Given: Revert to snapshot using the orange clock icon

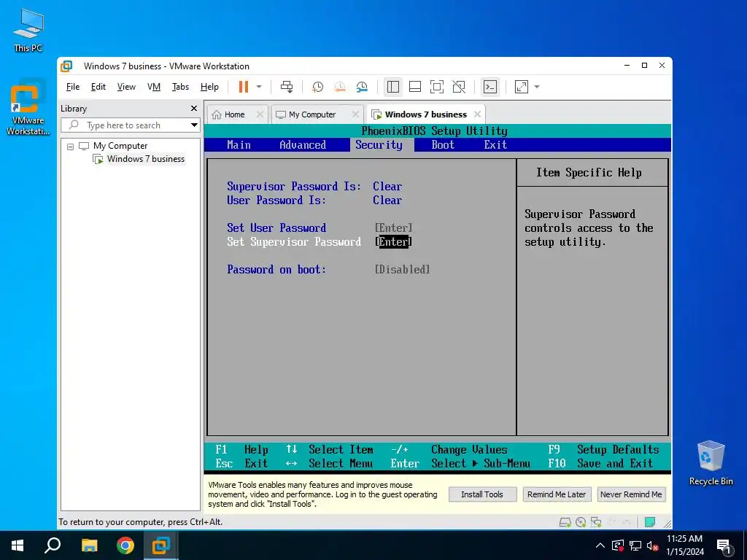Looking at the screenshot, I should click(340, 87).
